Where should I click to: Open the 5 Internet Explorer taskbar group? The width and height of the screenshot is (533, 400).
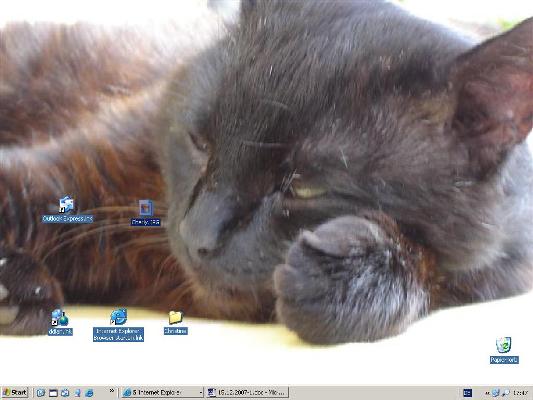tap(162, 393)
